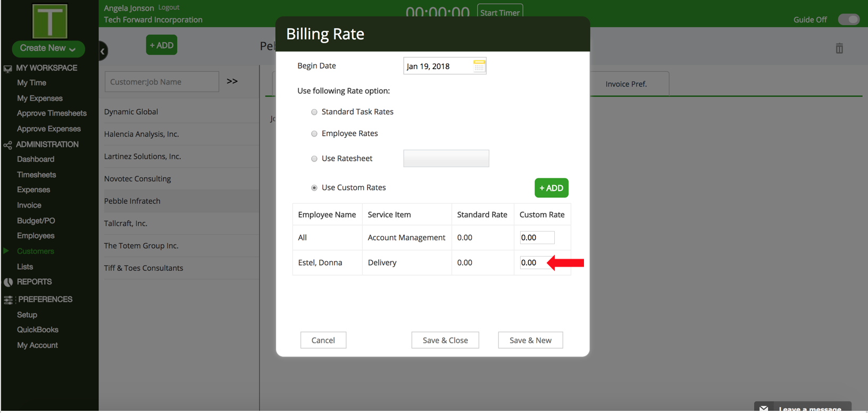Open Timesheets under Administration

(x=36, y=175)
